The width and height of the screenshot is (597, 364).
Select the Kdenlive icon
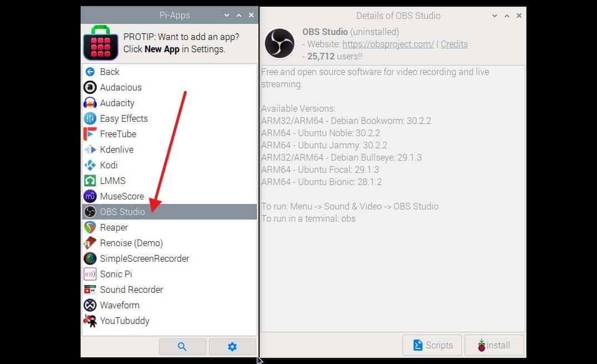pos(90,149)
